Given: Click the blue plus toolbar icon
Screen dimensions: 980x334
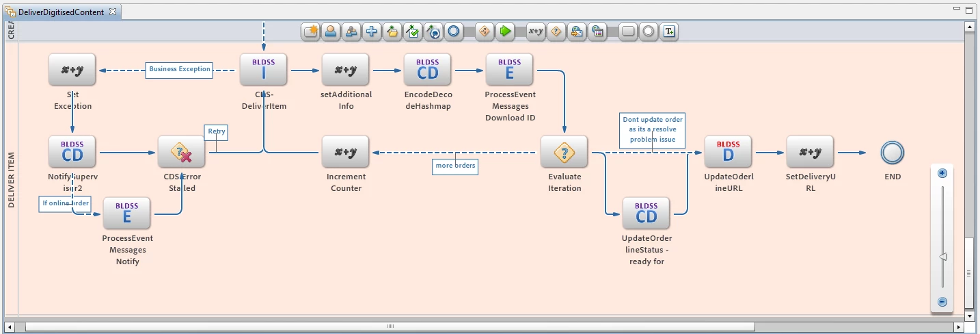Looking at the screenshot, I should [x=372, y=31].
